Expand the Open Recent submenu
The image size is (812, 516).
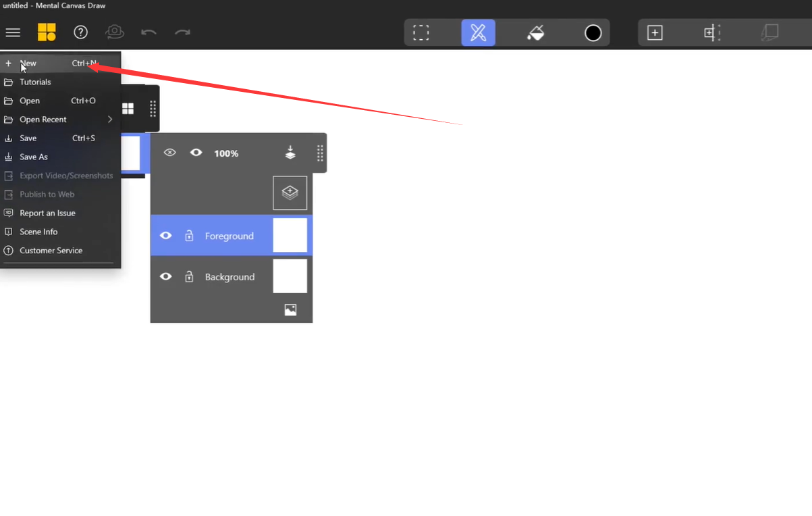61,120
